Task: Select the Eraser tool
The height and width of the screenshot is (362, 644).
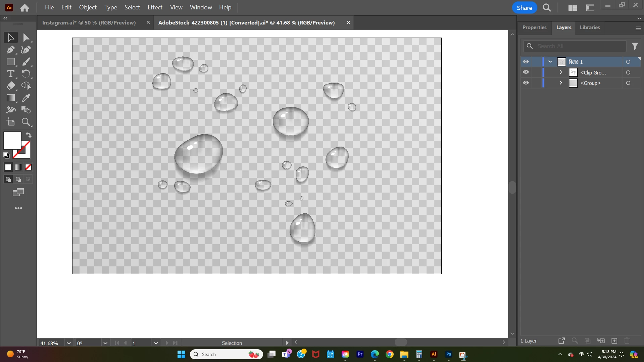Action: click(x=11, y=86)
